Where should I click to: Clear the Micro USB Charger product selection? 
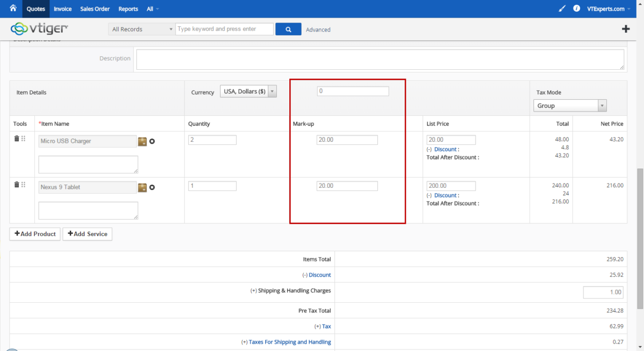click(152, 141)
